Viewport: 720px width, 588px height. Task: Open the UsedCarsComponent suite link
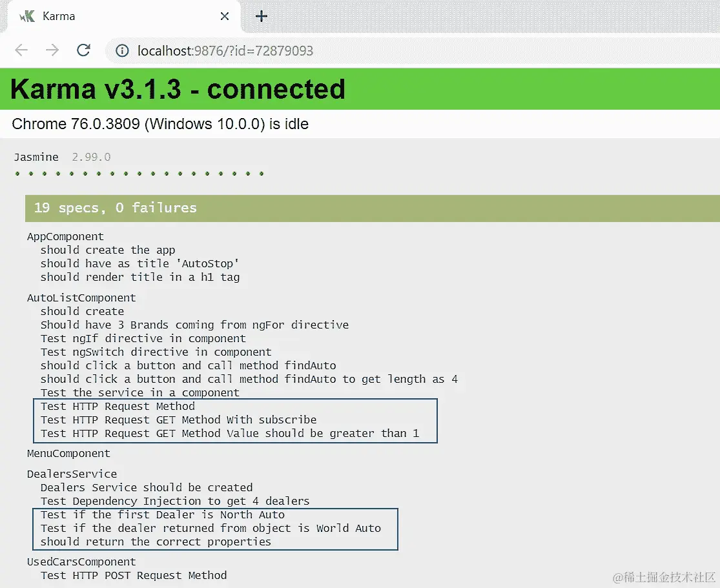click(x=81, y=562)
